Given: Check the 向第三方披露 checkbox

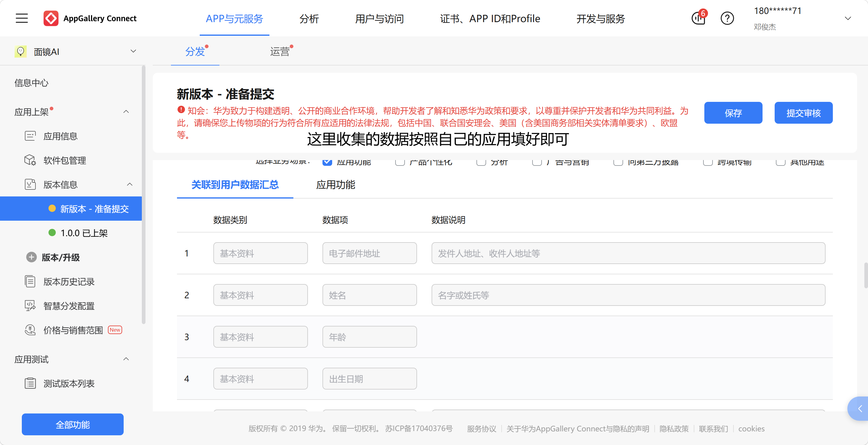Looking at the screenshot, I should (618, 162).
